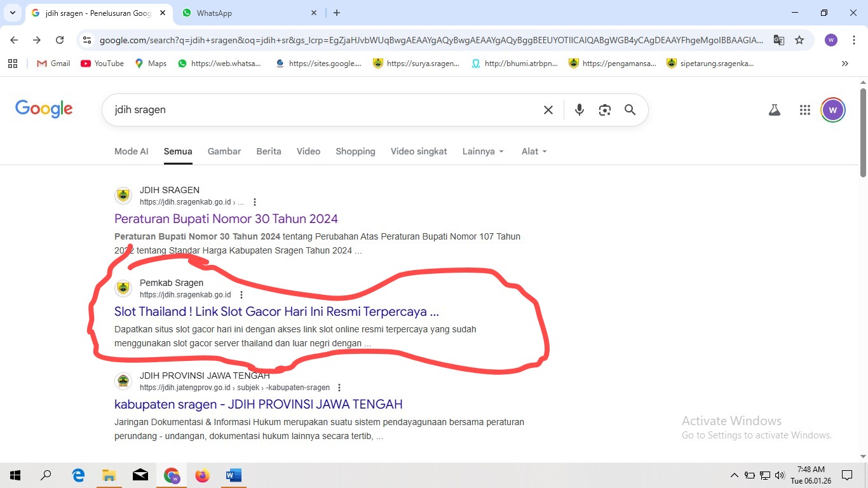The image size is (868, 488).
Task: Open the Google apps grid
Action: click(x=804, y=109)
